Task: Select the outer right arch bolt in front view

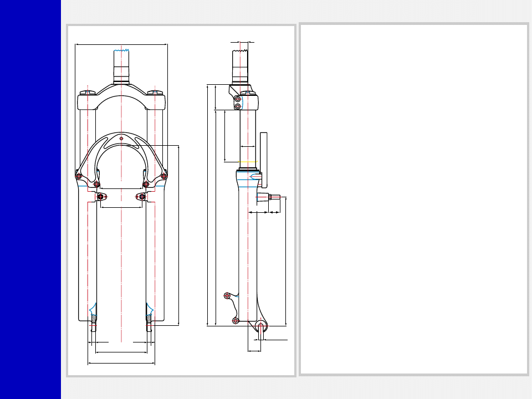Action: pyautogui.click(x=163, y=176)
